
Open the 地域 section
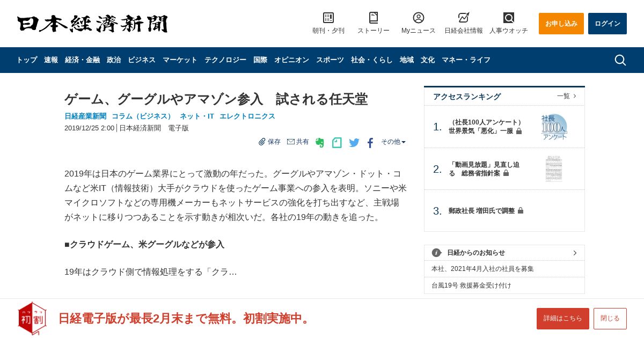point(407,60)
